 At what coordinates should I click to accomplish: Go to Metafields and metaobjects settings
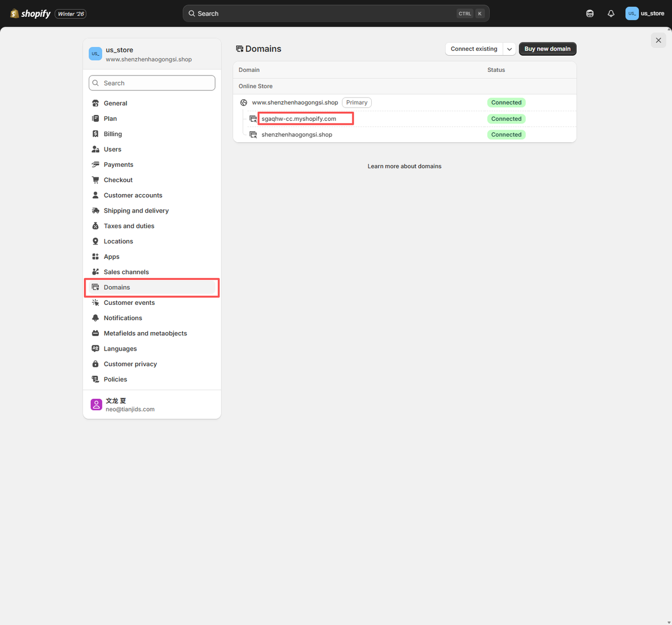(145, 333)
